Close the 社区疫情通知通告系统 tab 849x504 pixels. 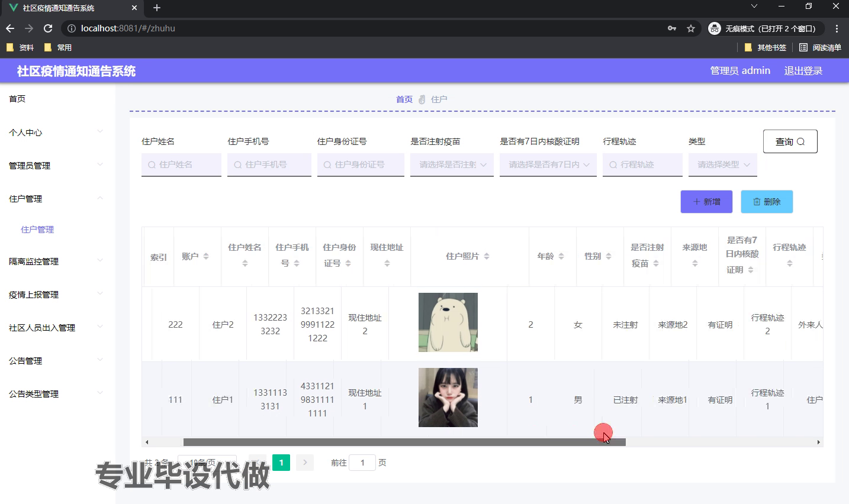click(x=134, y=8)
